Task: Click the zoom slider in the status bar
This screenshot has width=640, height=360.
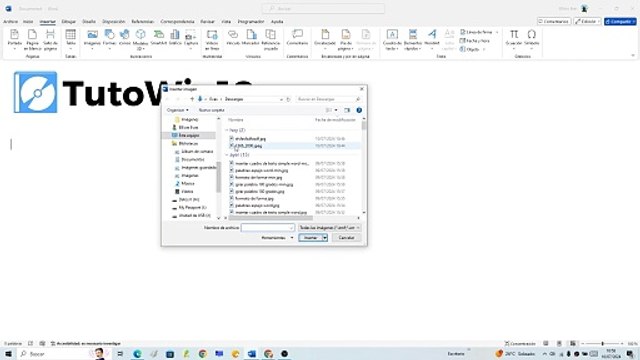Action: [602, 344]
